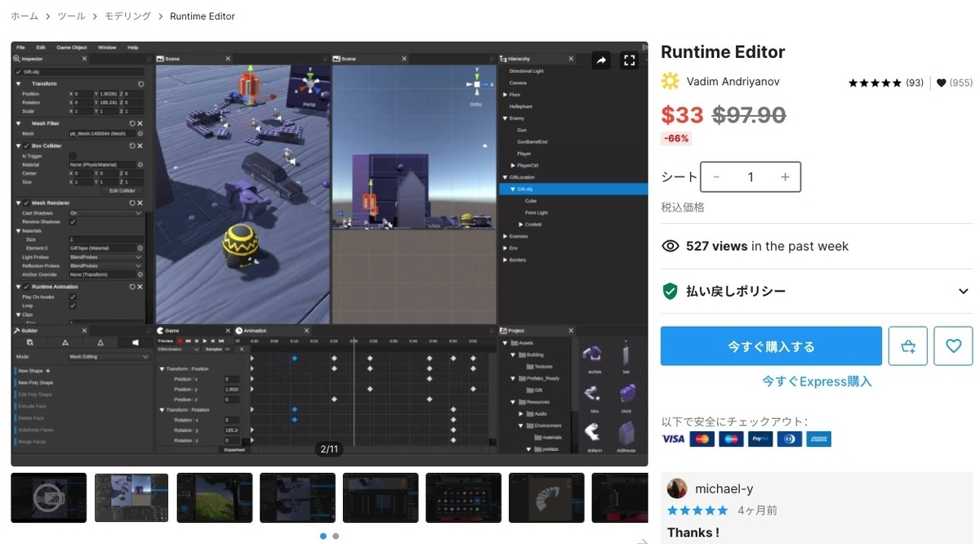980x544 pixels.
Task: Toggle the Mesh Renderer enabled checkbox
Action: tap(26, 203)
